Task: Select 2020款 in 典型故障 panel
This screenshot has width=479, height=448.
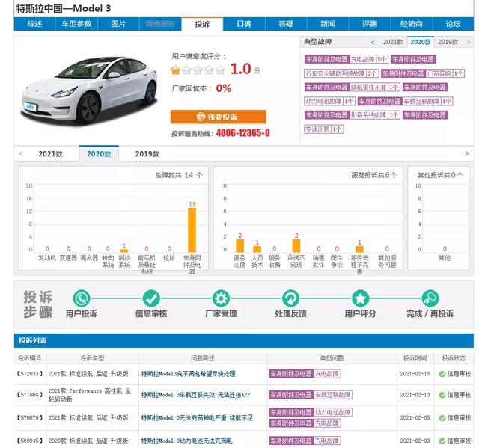Action: pos(421,42)
